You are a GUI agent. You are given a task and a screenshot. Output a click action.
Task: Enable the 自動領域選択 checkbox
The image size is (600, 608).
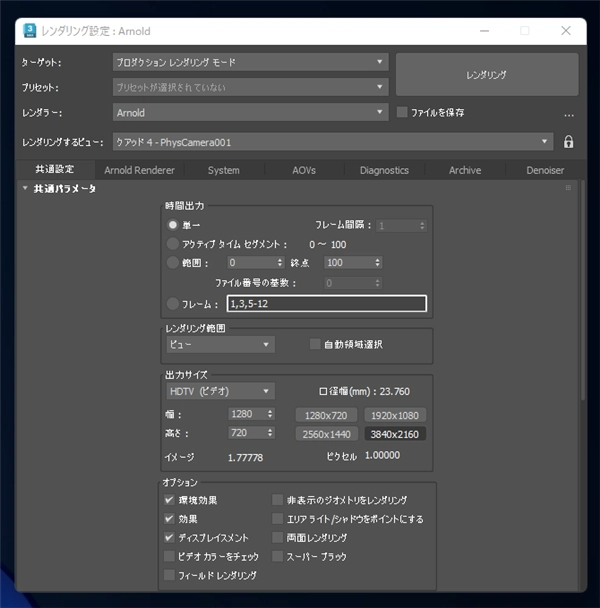[315, 344]
